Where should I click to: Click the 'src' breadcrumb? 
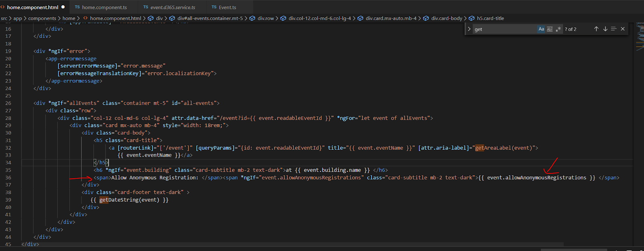[4, 18]
